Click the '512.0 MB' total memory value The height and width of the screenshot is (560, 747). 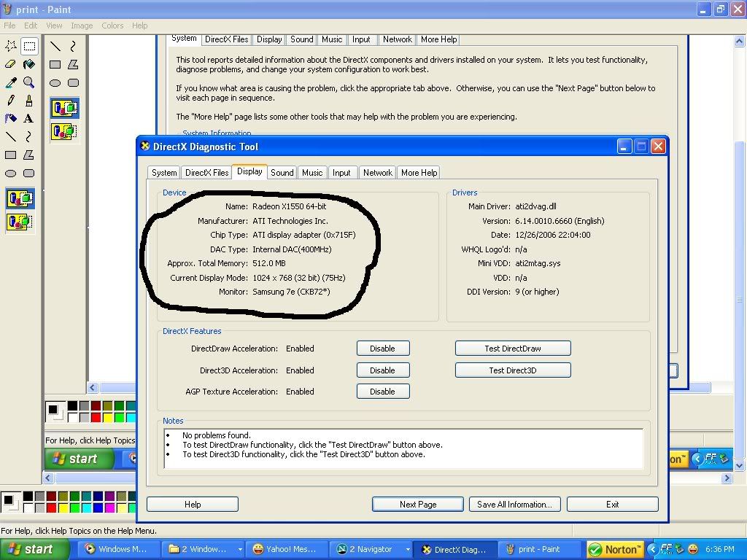269,263
